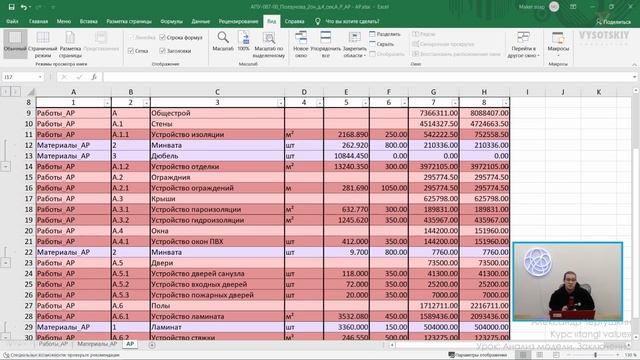Viewport: 640px width, 360px height.
Task: Open filter dropdown for column 3
Action: (x=280, y=103)
